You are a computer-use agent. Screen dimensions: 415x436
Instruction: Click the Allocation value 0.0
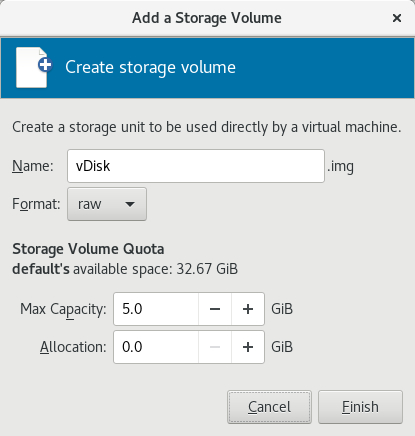pos(132,347)
